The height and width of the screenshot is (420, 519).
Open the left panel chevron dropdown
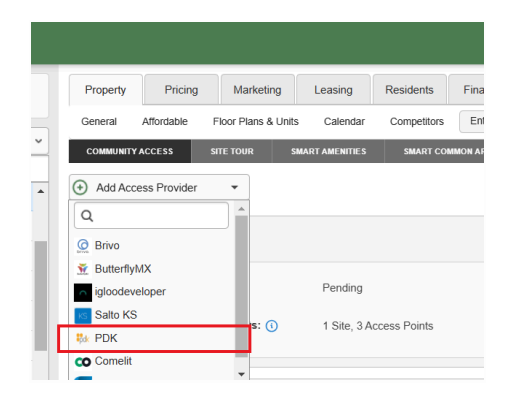coord(39,141)
